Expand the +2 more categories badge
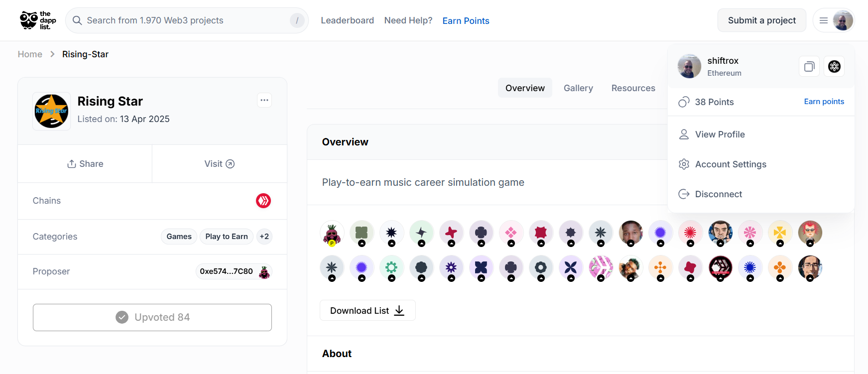The width and height of the screenshot is (868, 374). [x=264, y=237]
